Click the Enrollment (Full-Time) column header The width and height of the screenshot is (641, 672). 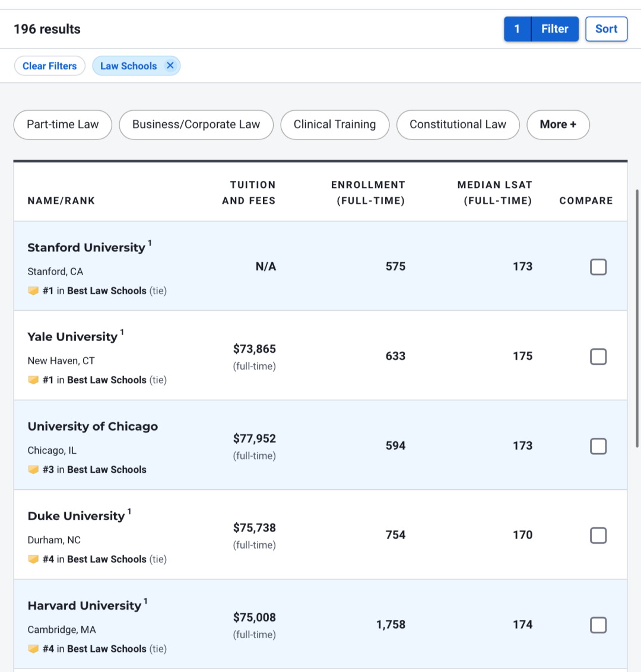(x=368, y=193)
